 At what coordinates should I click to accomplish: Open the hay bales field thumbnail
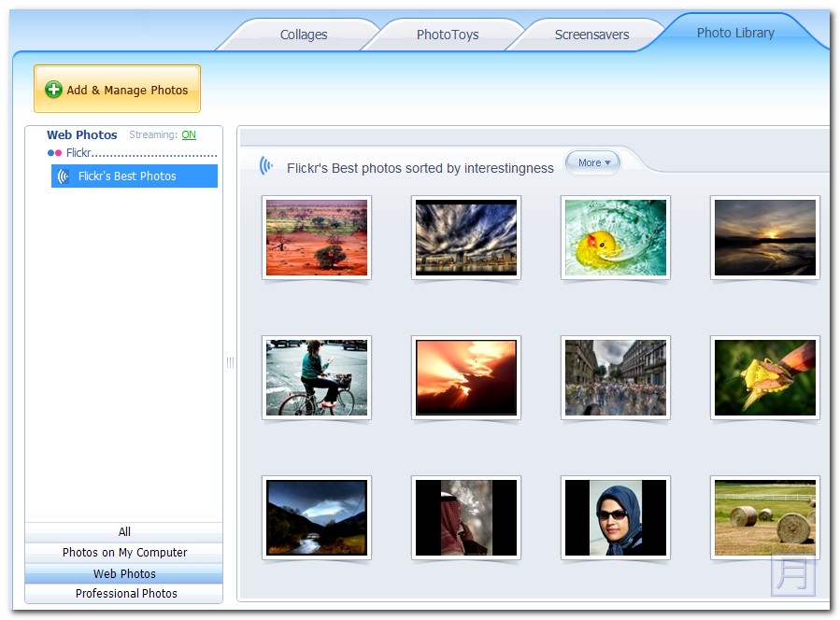point(764,517)
